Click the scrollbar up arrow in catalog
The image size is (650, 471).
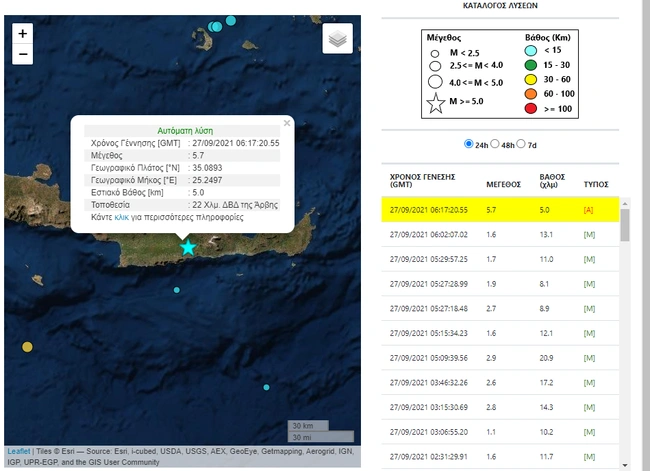(x=625, y=203)
